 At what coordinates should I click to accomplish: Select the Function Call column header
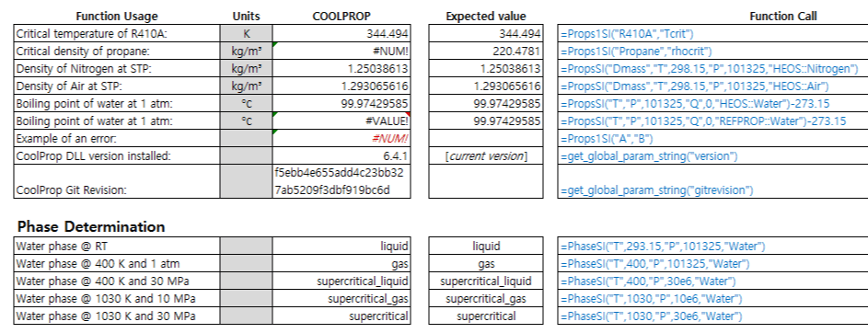[782, 16]
